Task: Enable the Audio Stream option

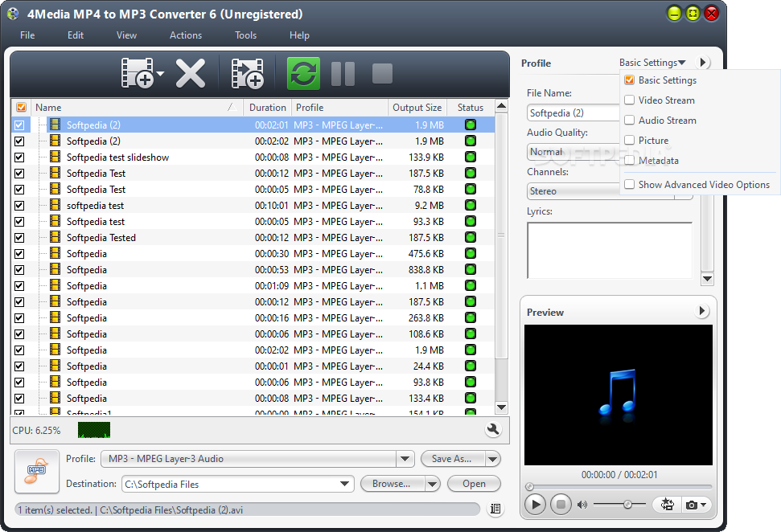Action: point(630,120)
